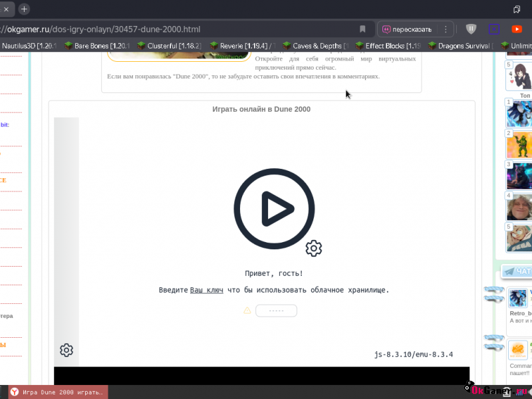Screen dimensions: 532x399
Task: Open the Bare Bones bookmark
Action: pos(97,46)
